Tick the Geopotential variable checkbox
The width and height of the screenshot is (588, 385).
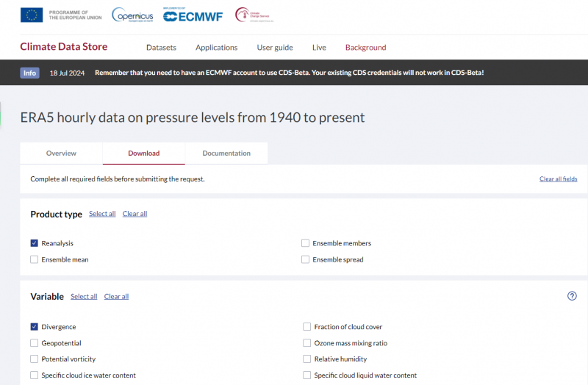tap(35, 343)
